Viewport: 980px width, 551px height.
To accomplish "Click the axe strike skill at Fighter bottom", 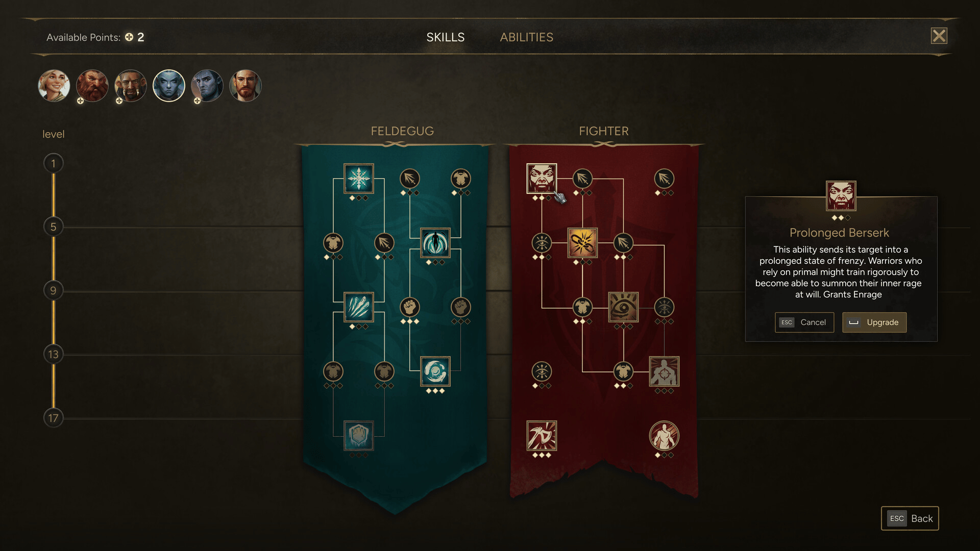I will [x=542, y=436].
